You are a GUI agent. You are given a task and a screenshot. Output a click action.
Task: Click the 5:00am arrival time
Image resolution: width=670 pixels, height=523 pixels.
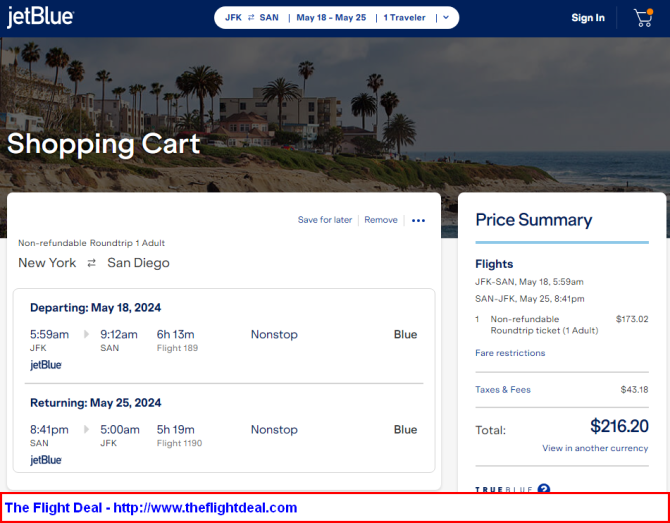[120, 430]
